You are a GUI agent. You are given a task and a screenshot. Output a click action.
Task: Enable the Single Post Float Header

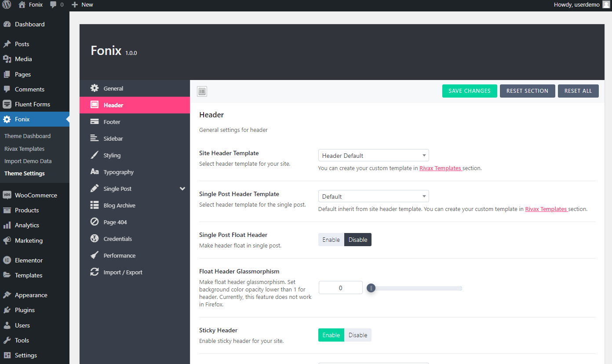[x=331, y=240]
